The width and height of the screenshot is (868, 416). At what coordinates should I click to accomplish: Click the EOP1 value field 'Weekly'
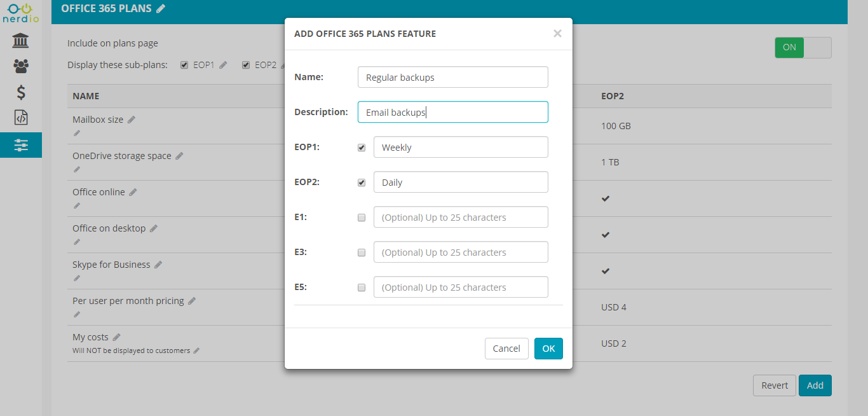pos(461,147)
